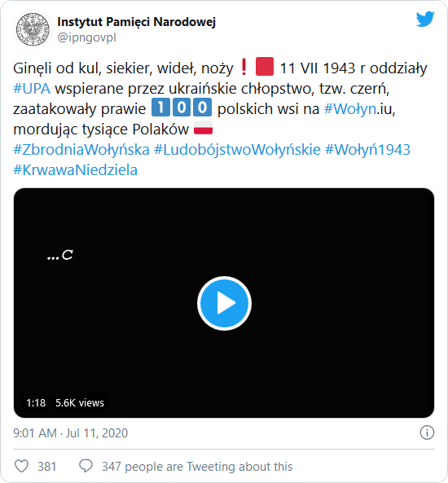Image resolution: width=448 pixels, height=483 pixels.
Task: Open the 9:01 AM · Jul 11, 2020 timestamp
Action: (x=71, y=433)
